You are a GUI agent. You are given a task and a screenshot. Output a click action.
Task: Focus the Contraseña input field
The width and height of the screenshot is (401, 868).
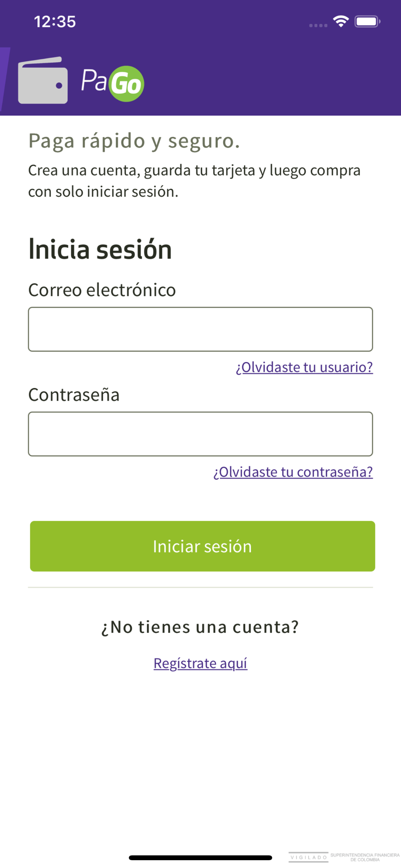(x=200, y=434)
